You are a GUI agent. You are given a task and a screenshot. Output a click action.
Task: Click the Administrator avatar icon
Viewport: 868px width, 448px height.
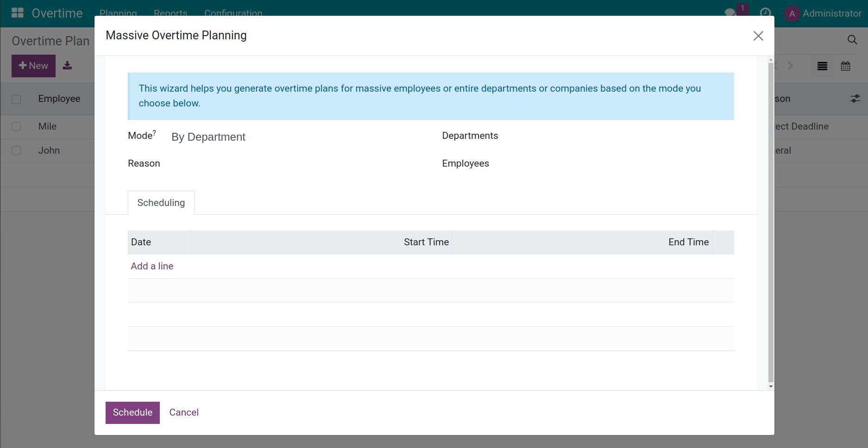pos(792,13)
